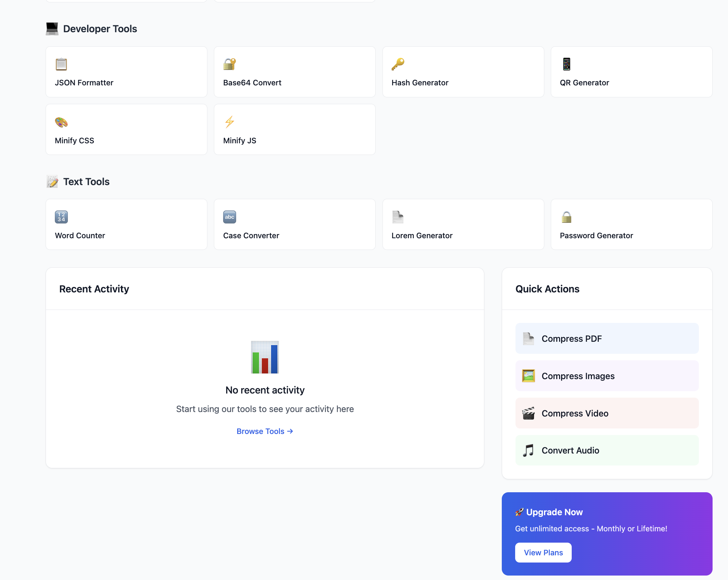Follow the Browse Tools link
This screenshot has height=580, width=728.
265,431
